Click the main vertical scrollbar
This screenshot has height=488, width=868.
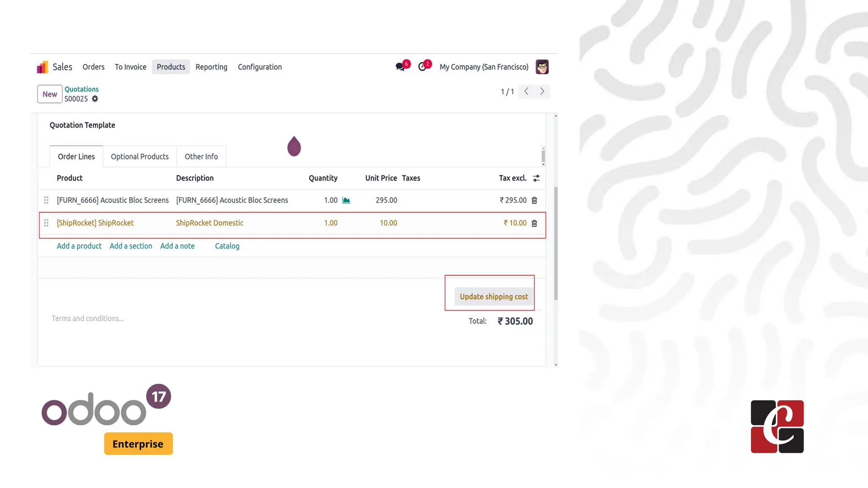tap(556, 244)
